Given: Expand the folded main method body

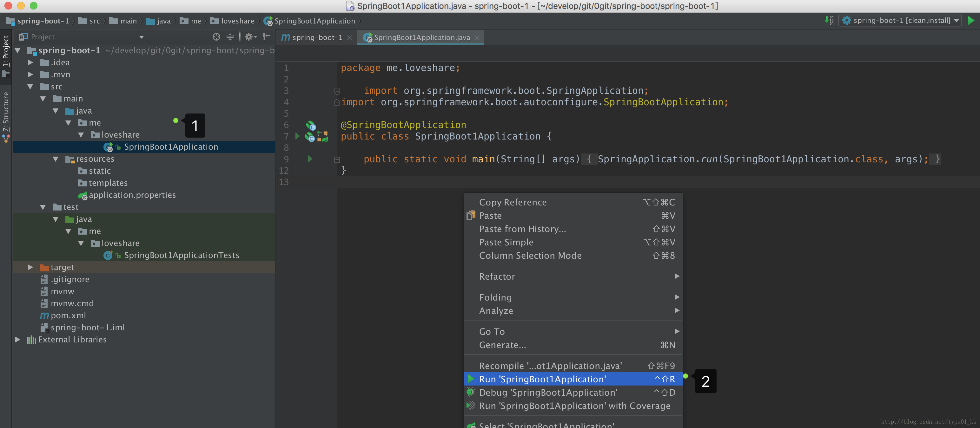Looking at the screenshot, I should click(337, 160).
